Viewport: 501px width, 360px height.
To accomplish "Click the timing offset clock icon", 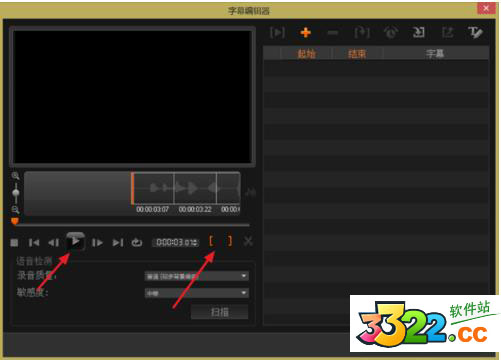I will point(390,33).
